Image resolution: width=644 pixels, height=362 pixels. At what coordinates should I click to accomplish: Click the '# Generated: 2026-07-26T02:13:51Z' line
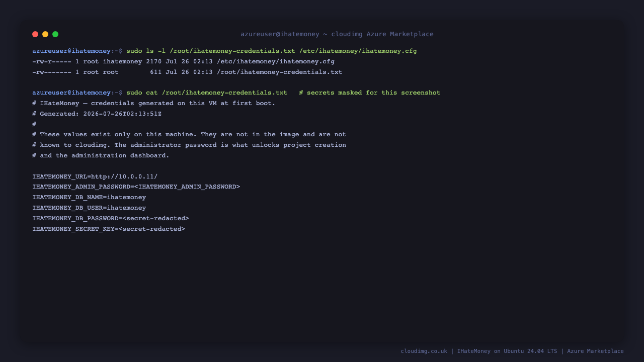click(x=97, y=114)
